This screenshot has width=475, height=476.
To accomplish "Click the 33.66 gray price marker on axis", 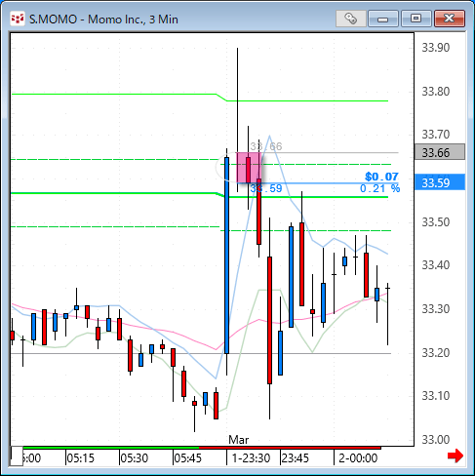I will [x=440, y=152].
